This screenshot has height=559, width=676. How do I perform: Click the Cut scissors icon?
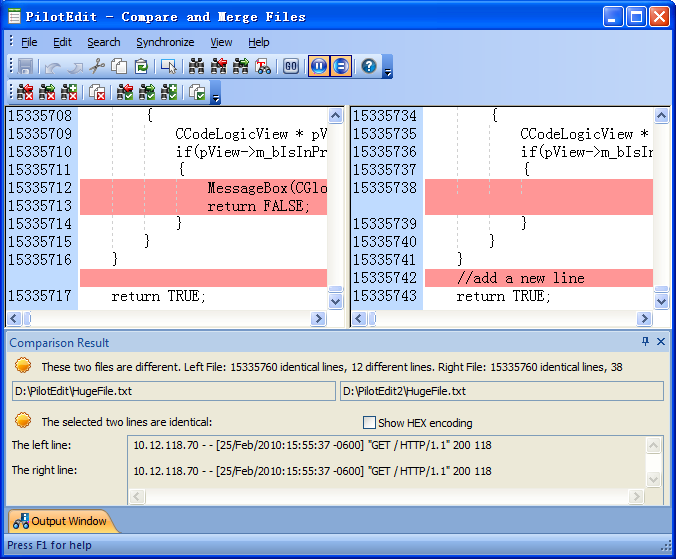click(x=97, y=67)
